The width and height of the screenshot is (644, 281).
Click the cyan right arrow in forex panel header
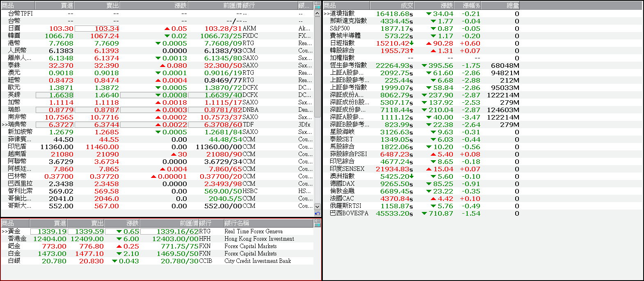[x=317, y=7]
